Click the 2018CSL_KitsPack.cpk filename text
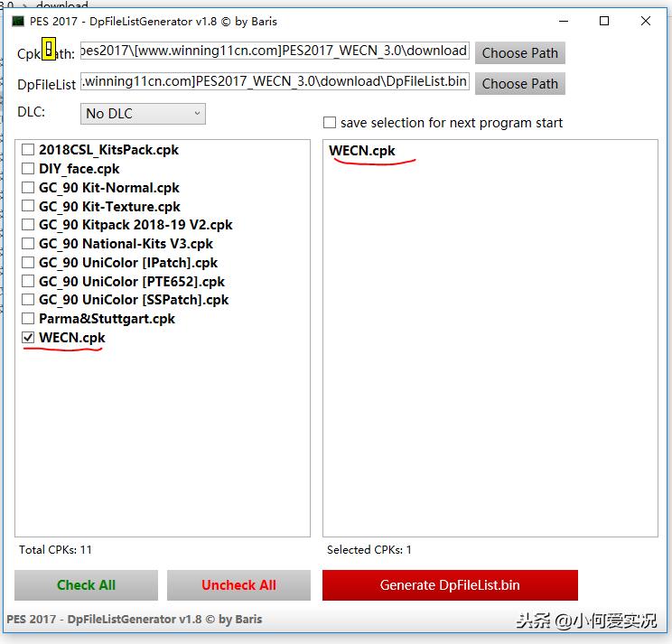The width and height of the screenshot is (672, 644). (108, 150)
